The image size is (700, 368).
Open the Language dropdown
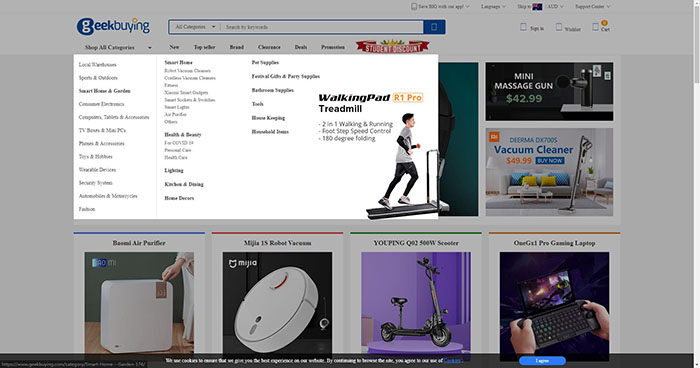493,6
